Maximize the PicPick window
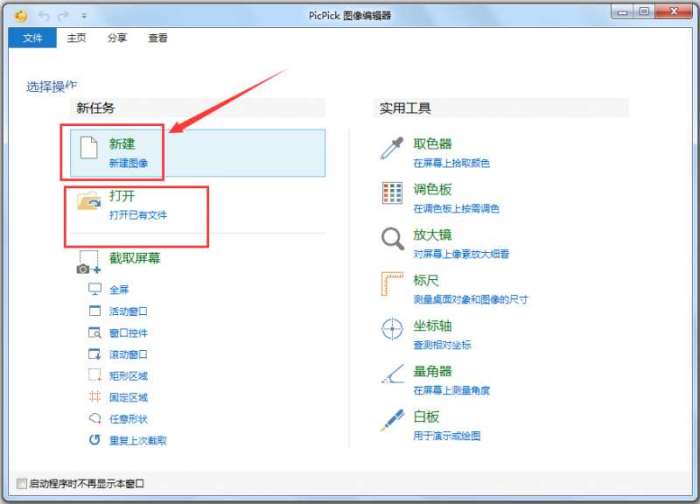The width and height of the screenshot is (700, 504). point(644,12)
